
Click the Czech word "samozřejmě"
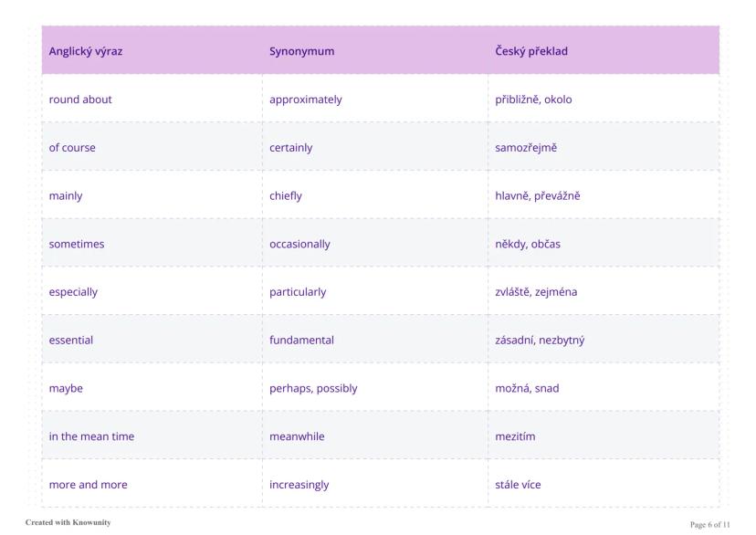(526, 148)
